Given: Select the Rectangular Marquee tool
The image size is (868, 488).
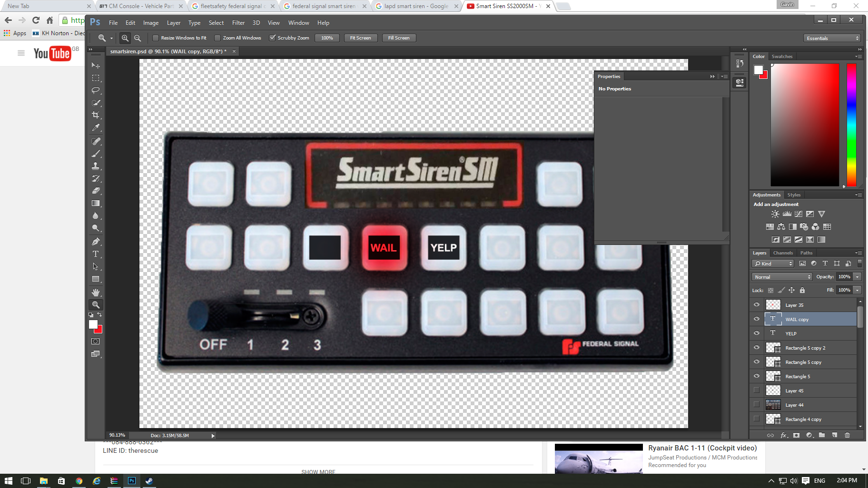Looking at the screenshot, I should point(96,78).
